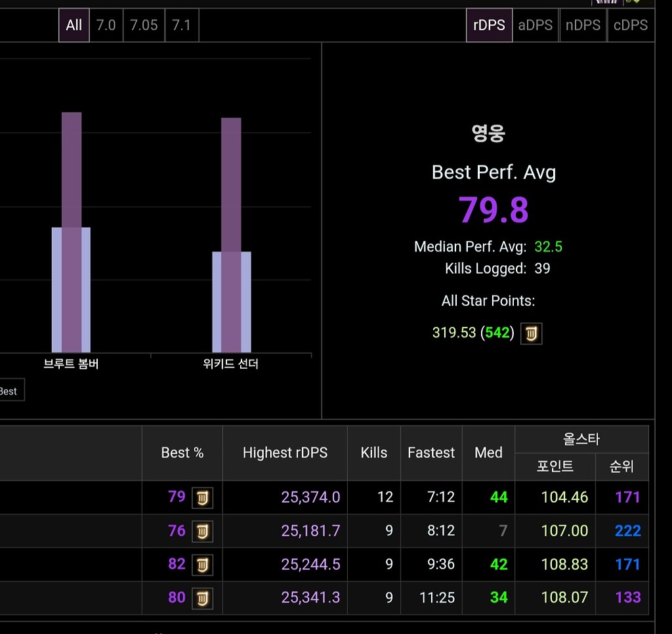Screen dimensions: 672x634
Task: Sort by the Highest rDPS column header
Action: click(x=285, y=453)
